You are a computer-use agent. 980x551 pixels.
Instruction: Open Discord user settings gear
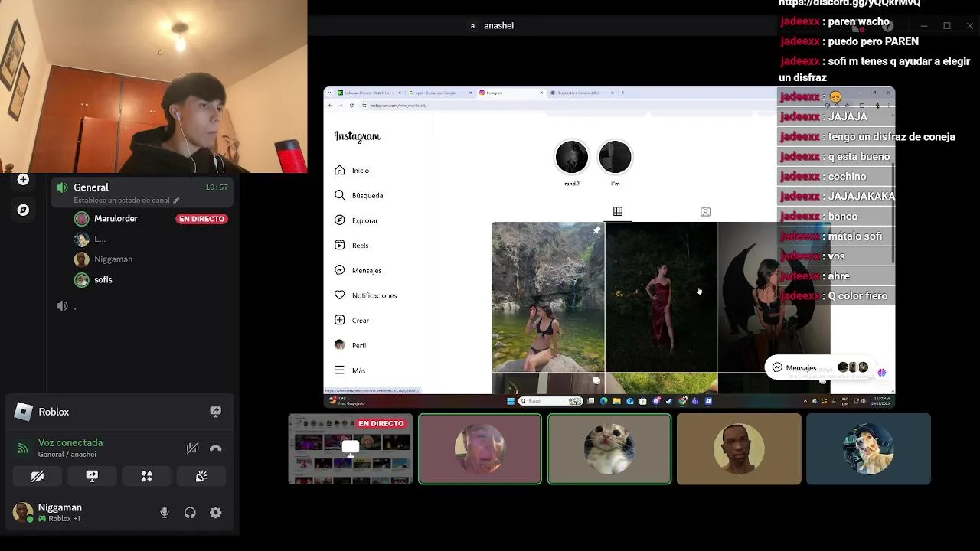(216, 513)
